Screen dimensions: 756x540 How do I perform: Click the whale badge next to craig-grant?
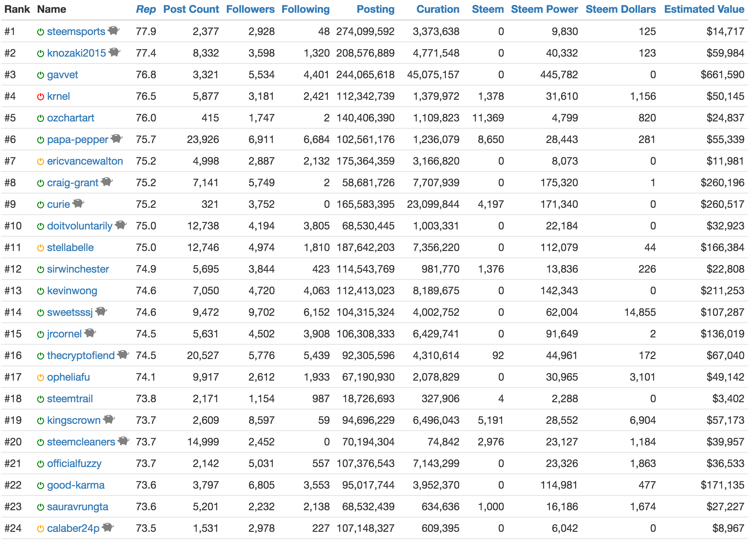[x=107, y=182]
